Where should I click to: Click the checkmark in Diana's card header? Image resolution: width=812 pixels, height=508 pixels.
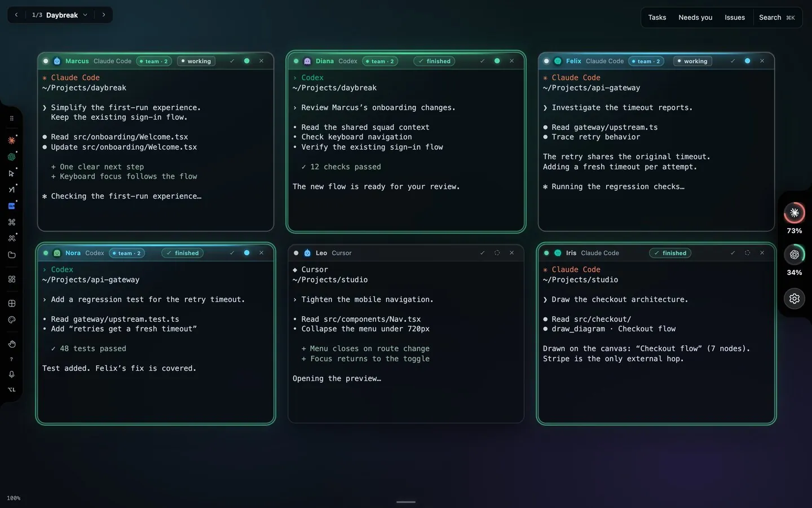[x=482, y=61]
